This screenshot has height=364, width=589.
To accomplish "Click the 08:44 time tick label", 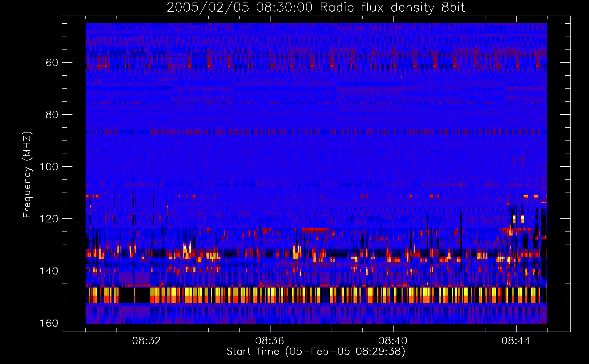I will pos(516,341).
